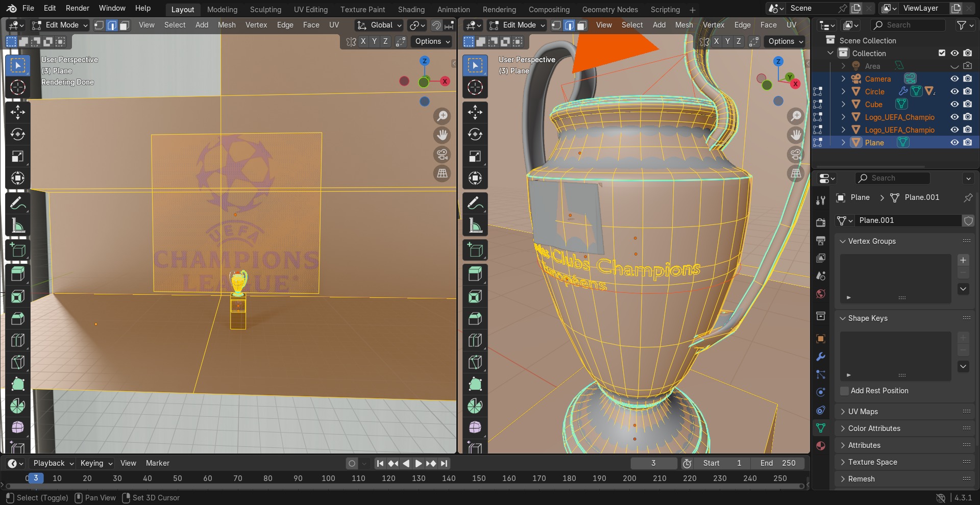Screen dimensions: 980x505
Task: Click the End frame field
Action: pyautogui.click(x=777, y=463)
